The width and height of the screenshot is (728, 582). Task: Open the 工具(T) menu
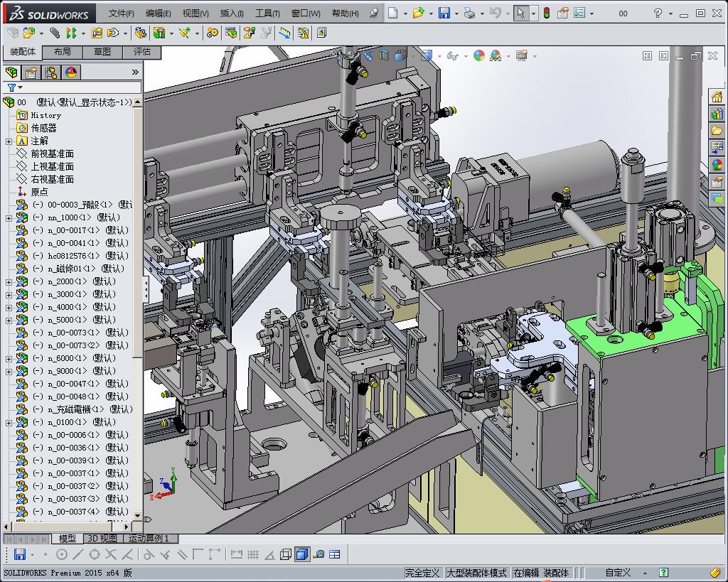[x=267, y=14]
